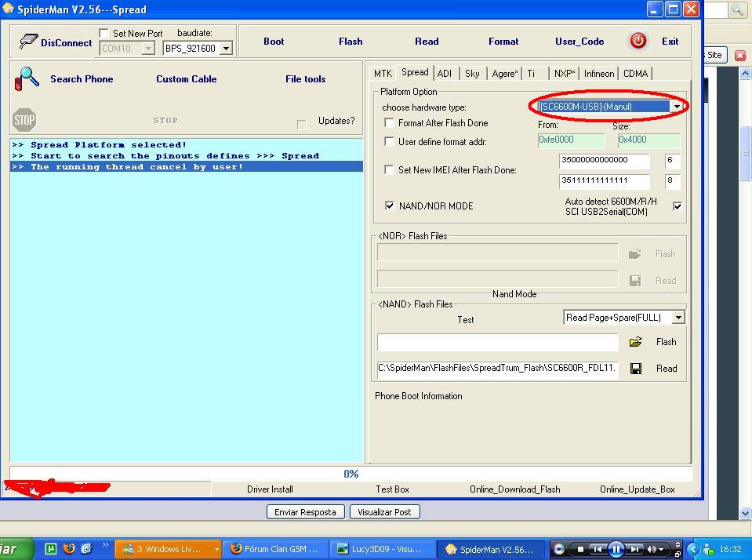Image resolution: width=752 pixels, height=560 pixels.
Task: Skip to previous track in taskbar player
Action: click(597, 550)
